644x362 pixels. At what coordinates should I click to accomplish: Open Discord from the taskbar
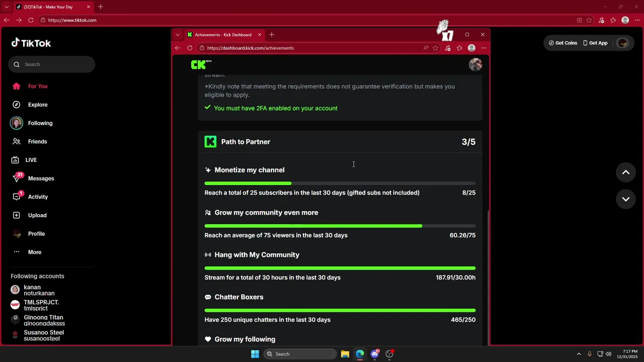click(375, 354)
